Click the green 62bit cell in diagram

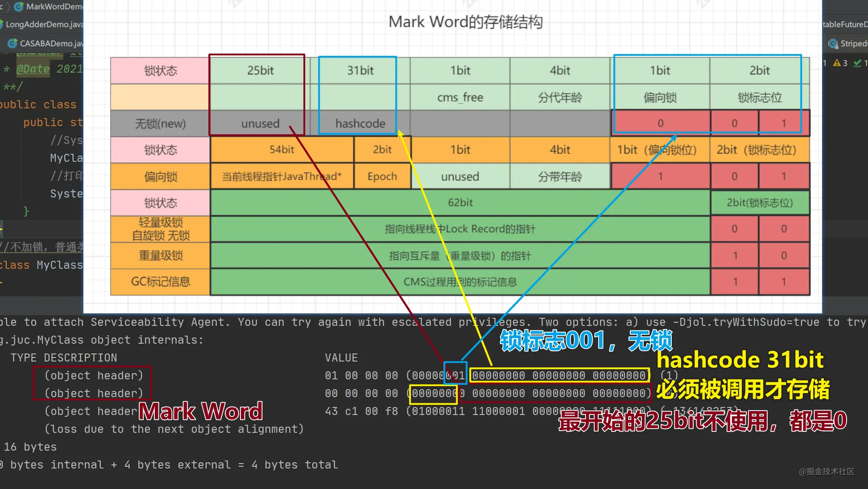coord(460,202)
